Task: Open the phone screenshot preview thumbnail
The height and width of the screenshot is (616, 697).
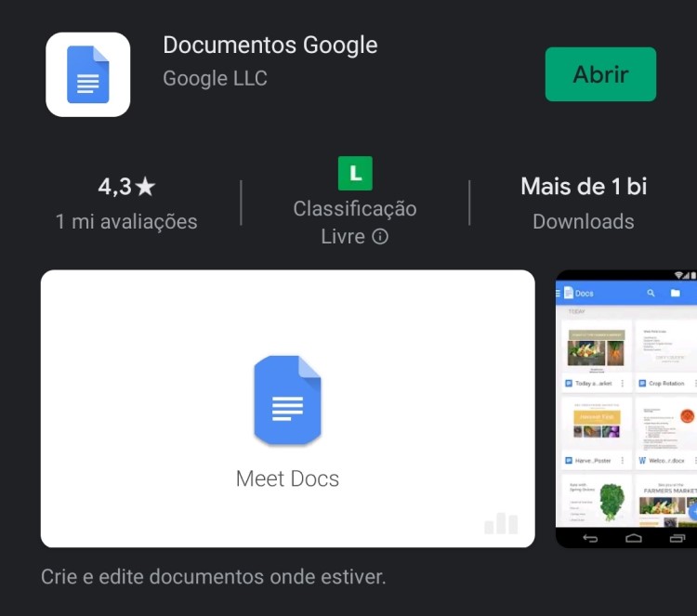Action: [x=626, y=409]
